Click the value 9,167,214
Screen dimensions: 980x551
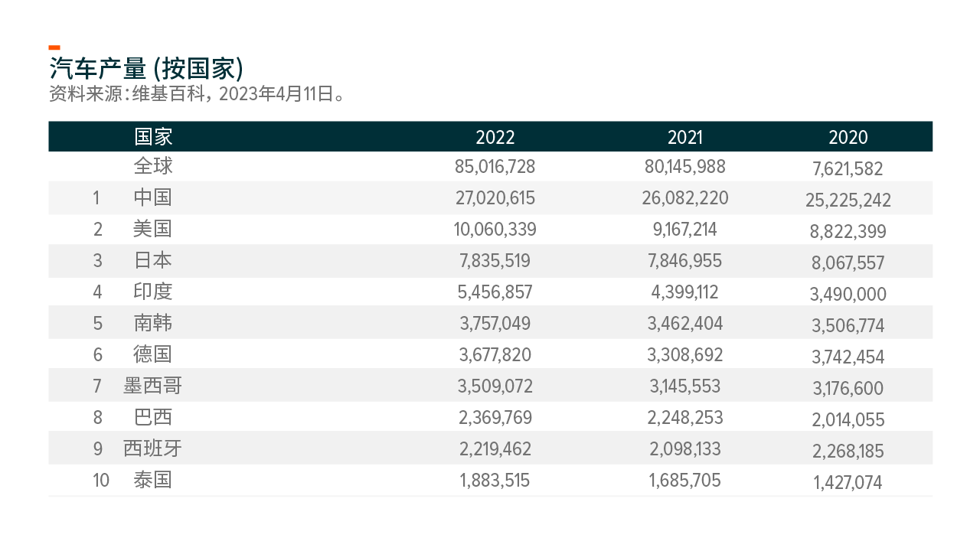point(685,230)
